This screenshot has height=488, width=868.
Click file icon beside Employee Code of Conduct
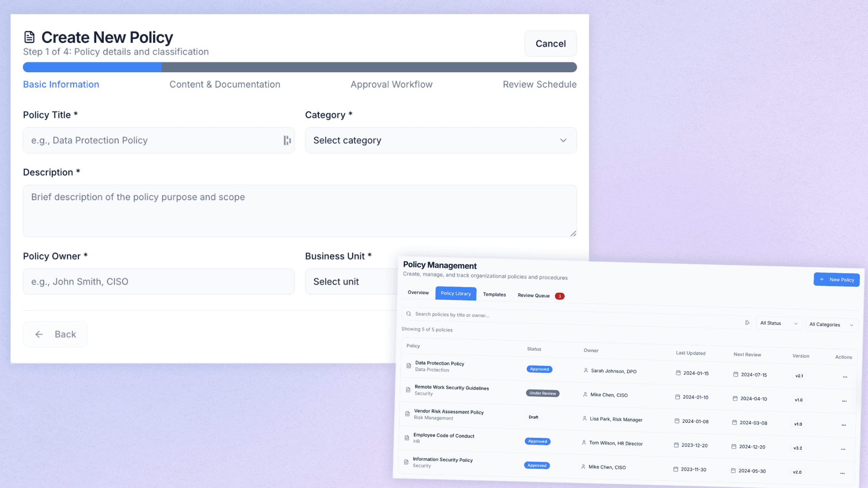(407, 438)
